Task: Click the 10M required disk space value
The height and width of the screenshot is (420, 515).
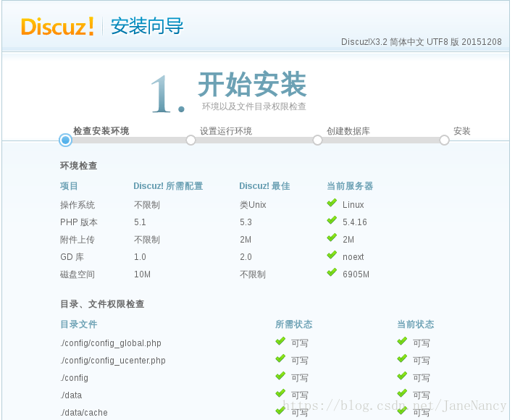Action: click(x=142, y=274)
